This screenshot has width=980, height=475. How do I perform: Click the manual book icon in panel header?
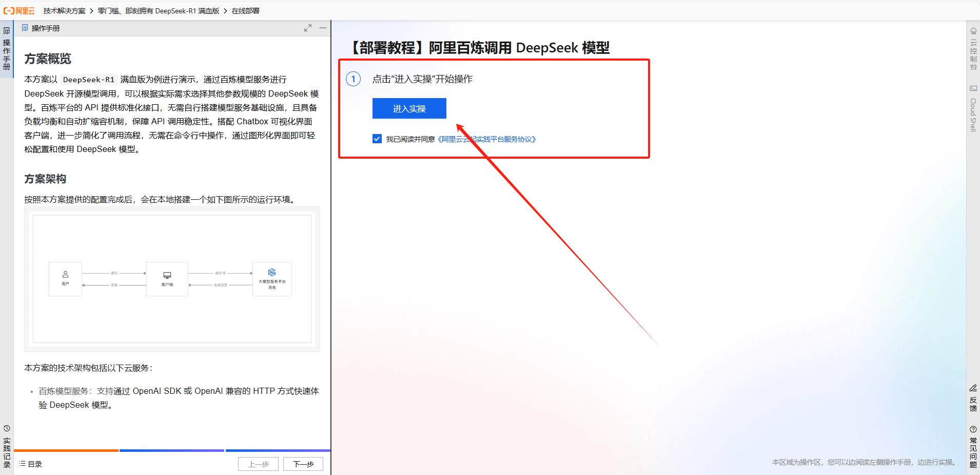tap(25, 28)
